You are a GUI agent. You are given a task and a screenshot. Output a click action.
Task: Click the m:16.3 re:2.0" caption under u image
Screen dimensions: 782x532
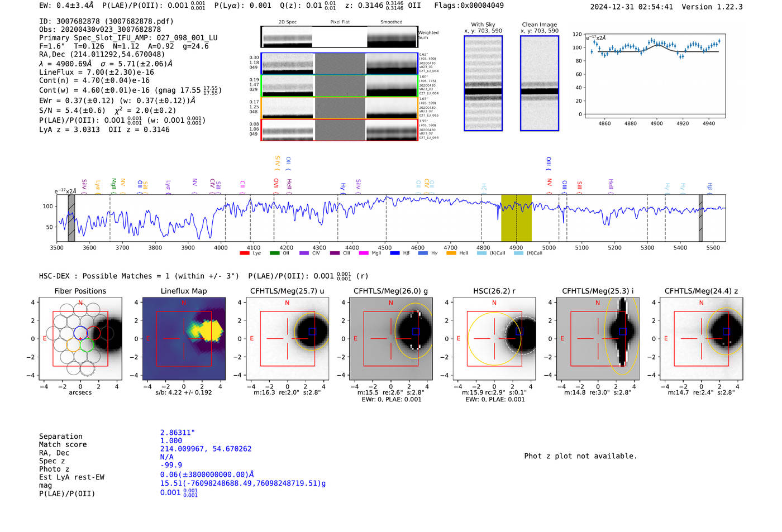[287, 392]
